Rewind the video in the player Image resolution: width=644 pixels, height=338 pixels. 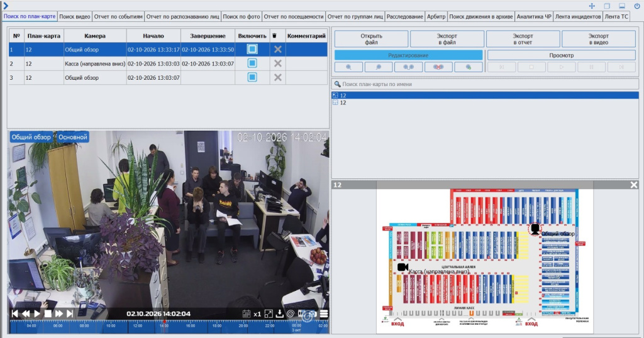26,313
